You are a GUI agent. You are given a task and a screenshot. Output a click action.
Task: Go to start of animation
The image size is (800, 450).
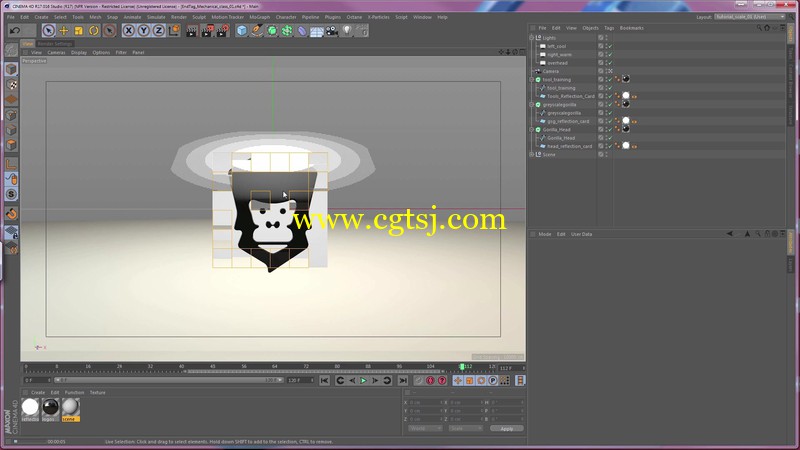coord(324,381)
